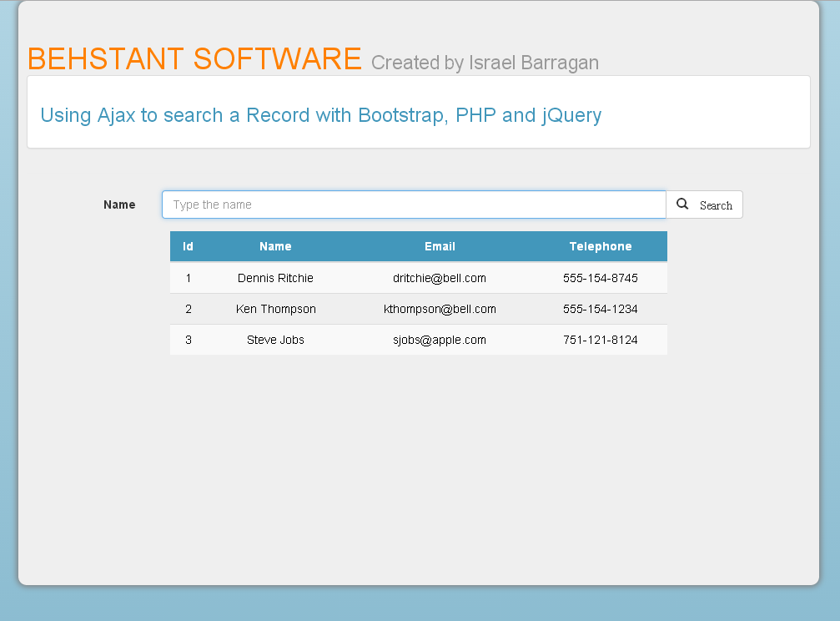Click phone number 555-154-8745
The width and height of the screenshot is (840, 621).
click(x=601, y=278)
